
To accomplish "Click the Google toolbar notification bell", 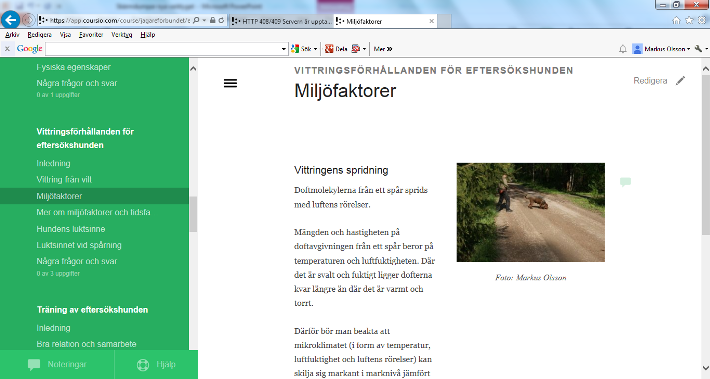I will (623, 49).
